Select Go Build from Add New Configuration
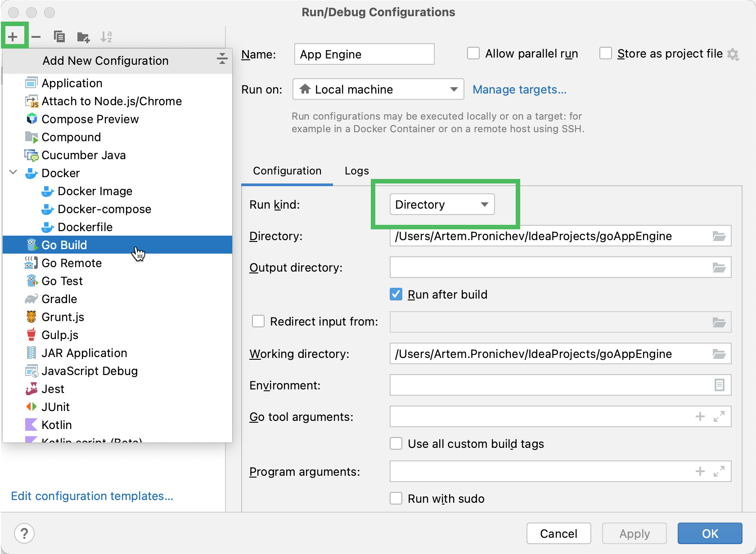This screenshot has height=554, width=756. tap(64, 245)
